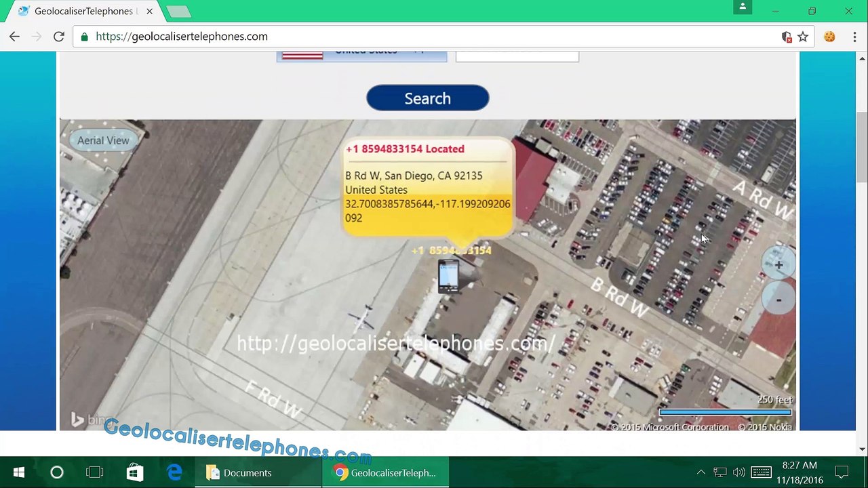868x488 pixels.
Task: Bookmark this page with the star icon
Action: [803, 37]
